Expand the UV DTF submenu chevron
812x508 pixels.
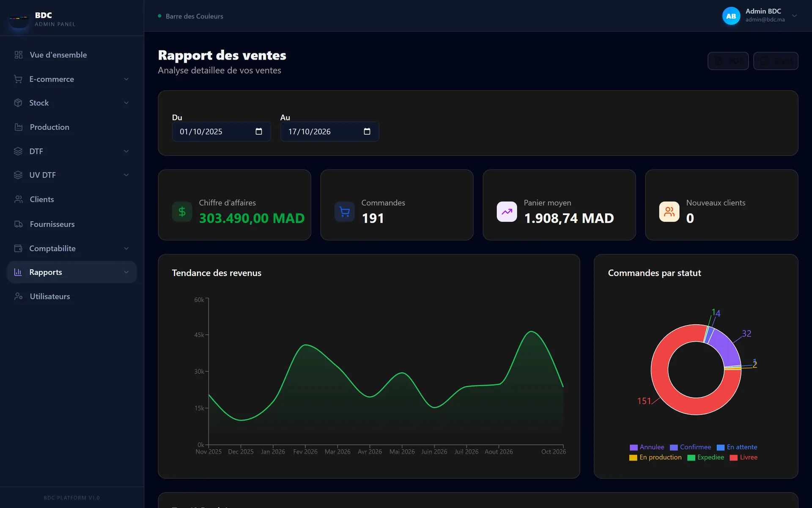(126, 175)
